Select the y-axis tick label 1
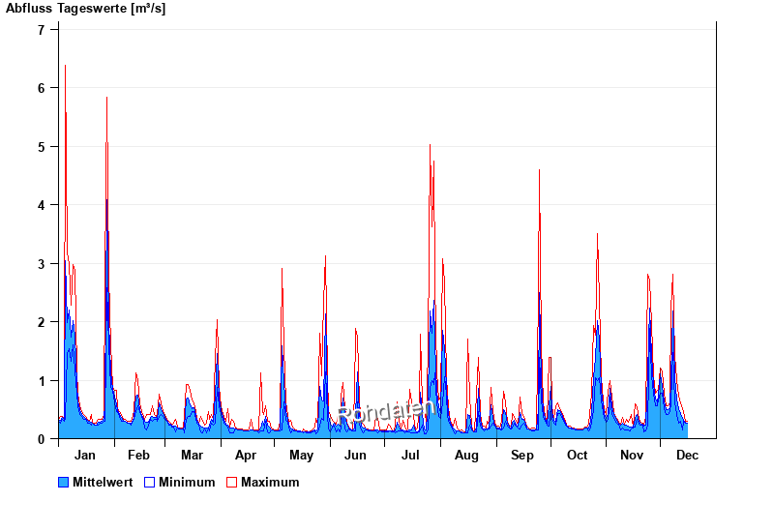Viewport: 774px width, 532px height. click(42, 381)
